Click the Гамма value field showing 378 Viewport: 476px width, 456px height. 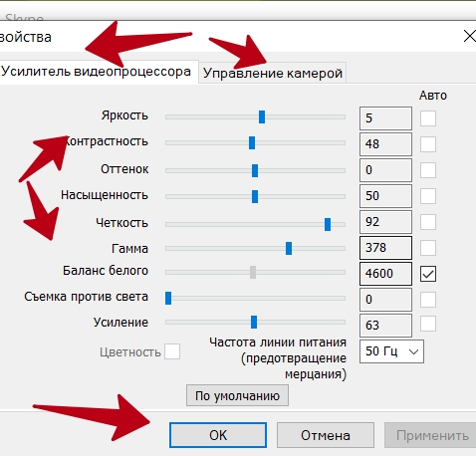click(385, 248)
